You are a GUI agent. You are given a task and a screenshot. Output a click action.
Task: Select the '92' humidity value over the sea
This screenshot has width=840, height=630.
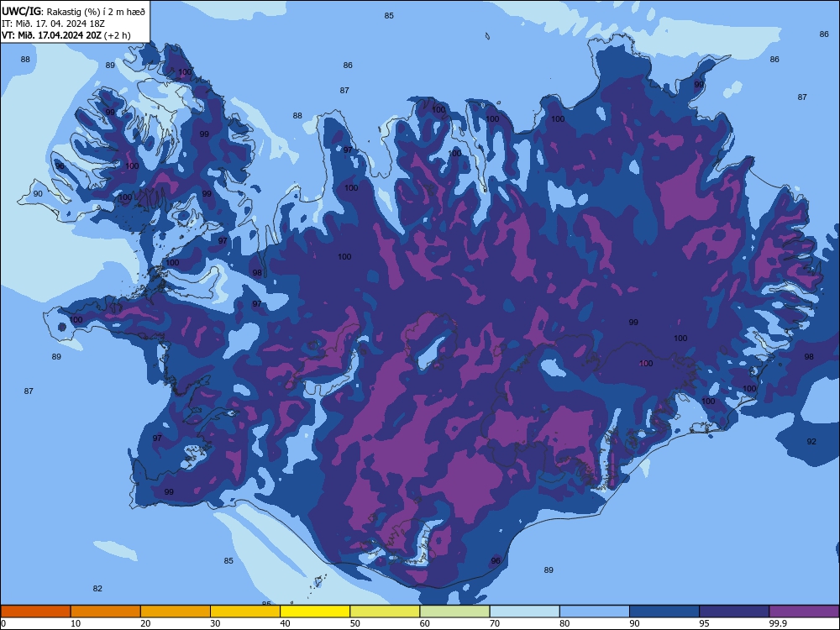pyautogui.click(x=811, y=442)
